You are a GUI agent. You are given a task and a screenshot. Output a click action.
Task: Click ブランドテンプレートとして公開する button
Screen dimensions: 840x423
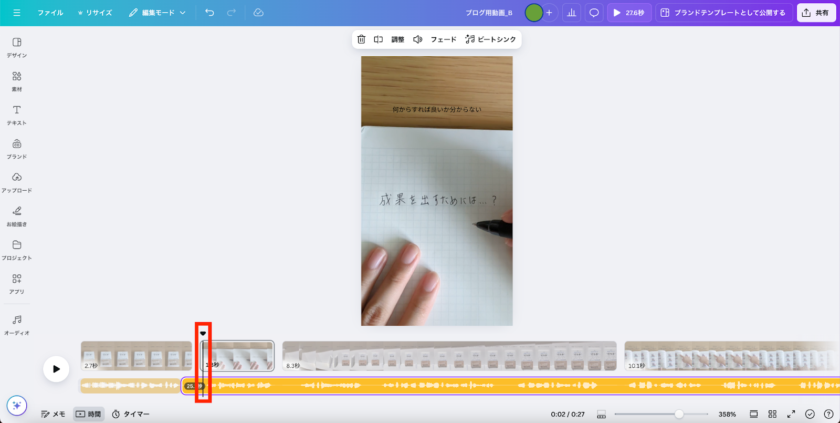[722, 12]
